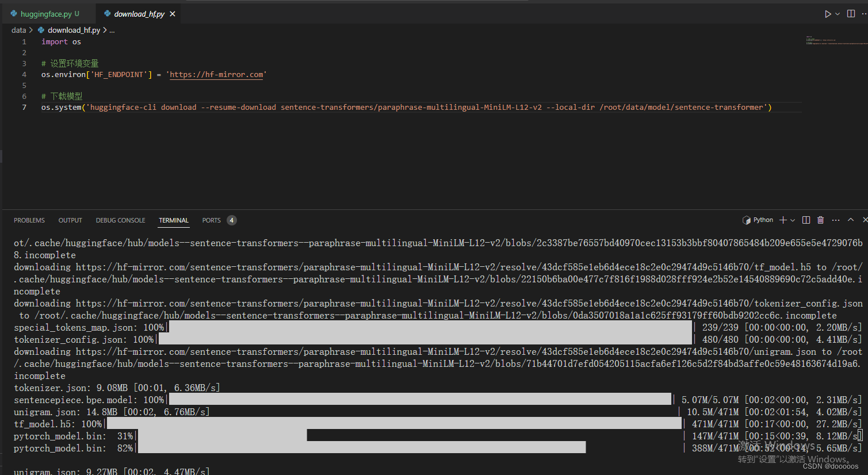
Task: Kill terminal with trash icon
Action: [821, 220]
